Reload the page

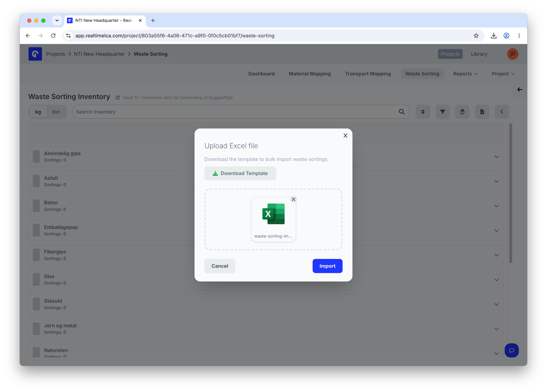[53, 36]
